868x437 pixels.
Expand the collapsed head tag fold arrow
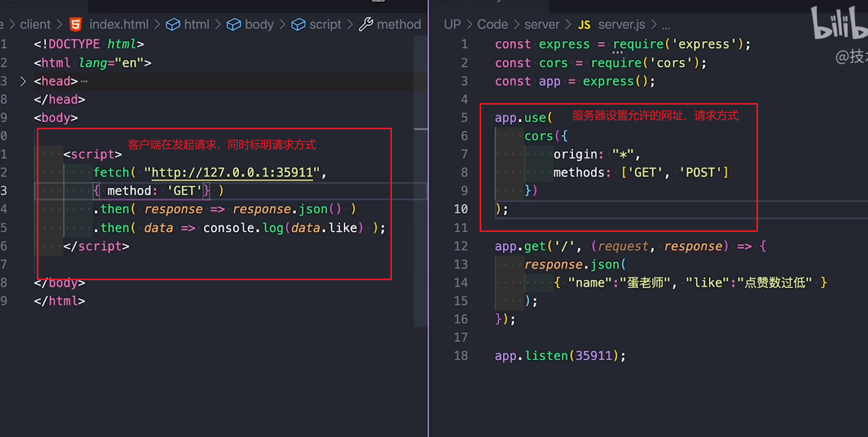[x=23, y=81]
